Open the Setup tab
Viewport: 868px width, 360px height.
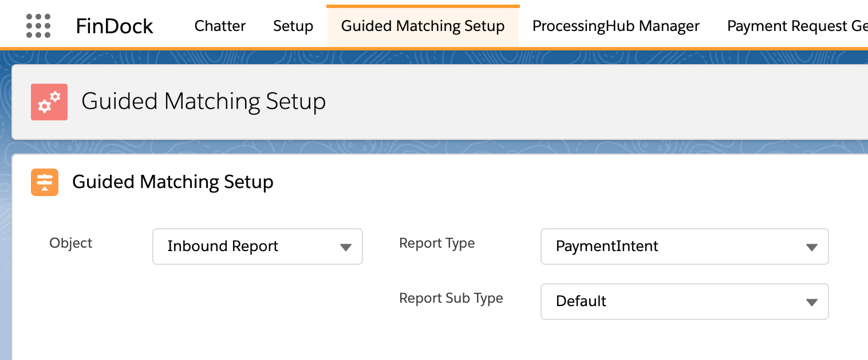pyautogui.click(x=293, y=26)
